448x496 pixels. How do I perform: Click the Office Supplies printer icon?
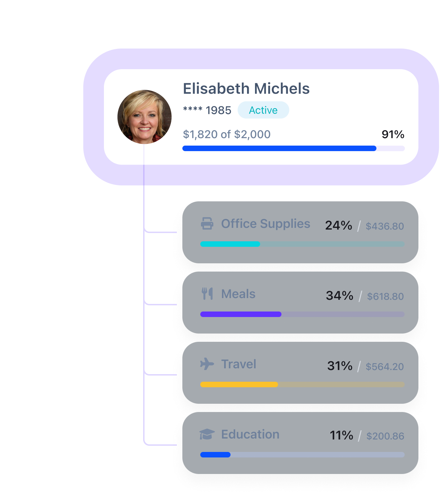coord(207,223)
